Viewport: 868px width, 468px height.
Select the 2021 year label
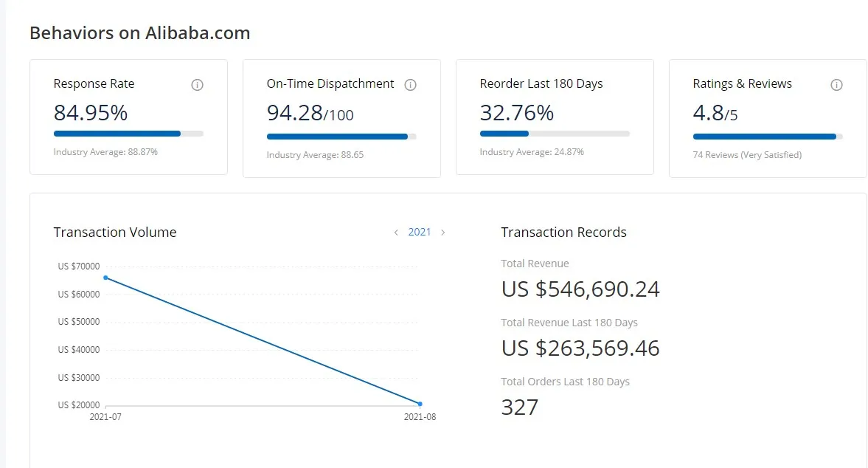coord(420,232)
